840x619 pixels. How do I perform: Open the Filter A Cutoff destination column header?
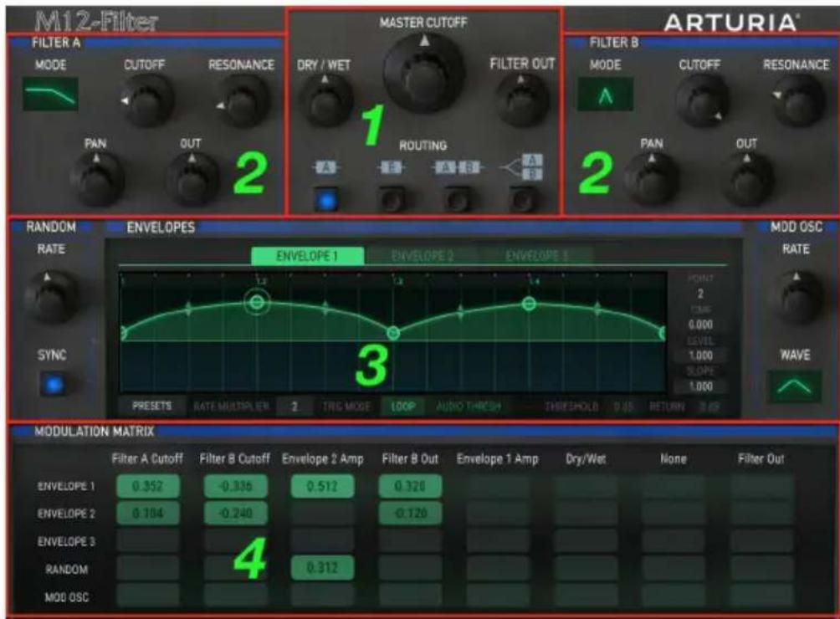tap(147, 458)
